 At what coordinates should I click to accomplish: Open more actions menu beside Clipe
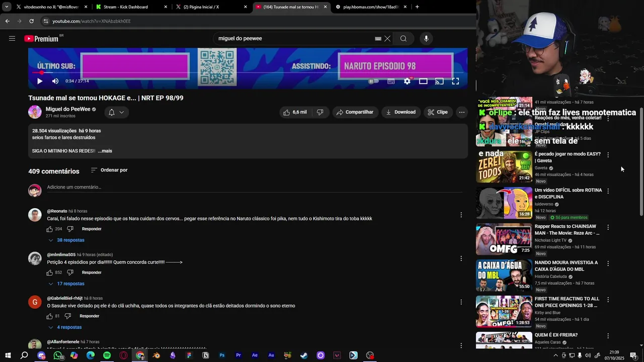pos(462,112)
